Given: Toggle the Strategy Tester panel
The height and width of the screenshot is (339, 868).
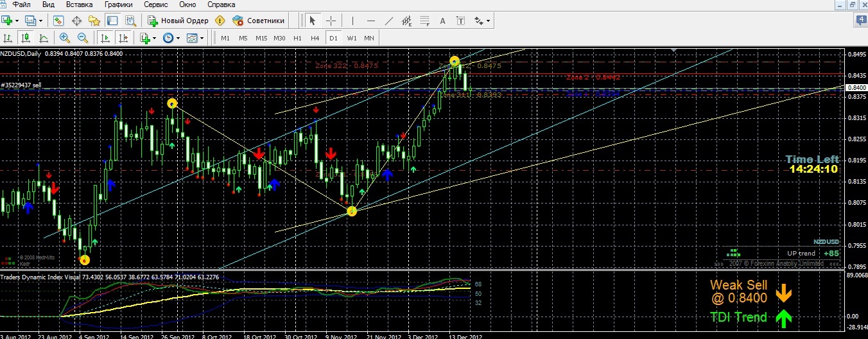Looking at the screenshot, I should click(x=129, y=21).
